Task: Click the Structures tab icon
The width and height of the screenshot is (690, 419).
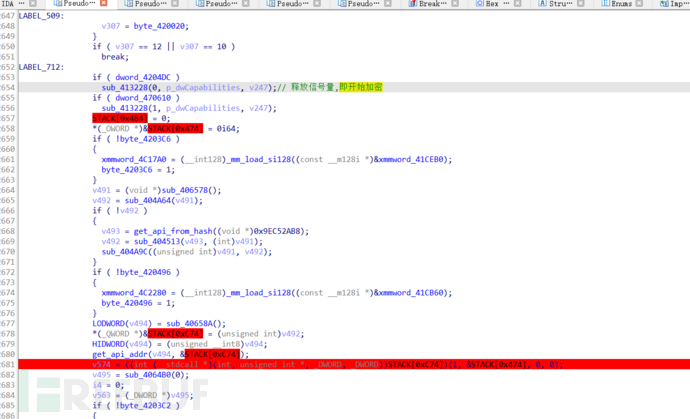Action: pyautogui.click(x=542, y=5)
